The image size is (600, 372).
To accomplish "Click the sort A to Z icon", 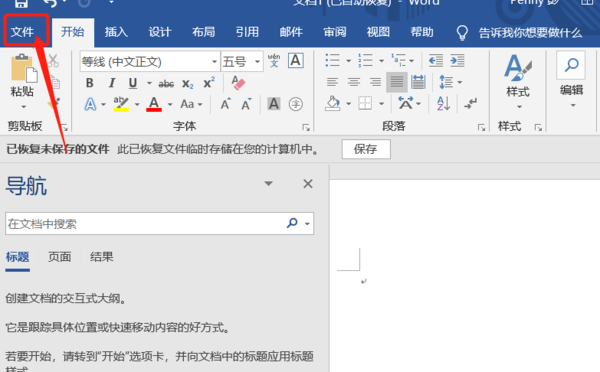I will point(443,103).
